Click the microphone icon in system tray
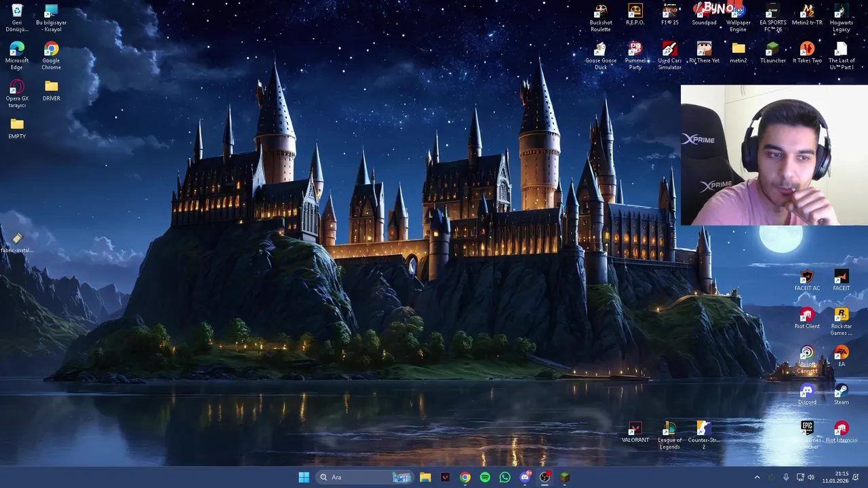Viewport: 868px width, 488px height. pos(786,477)
